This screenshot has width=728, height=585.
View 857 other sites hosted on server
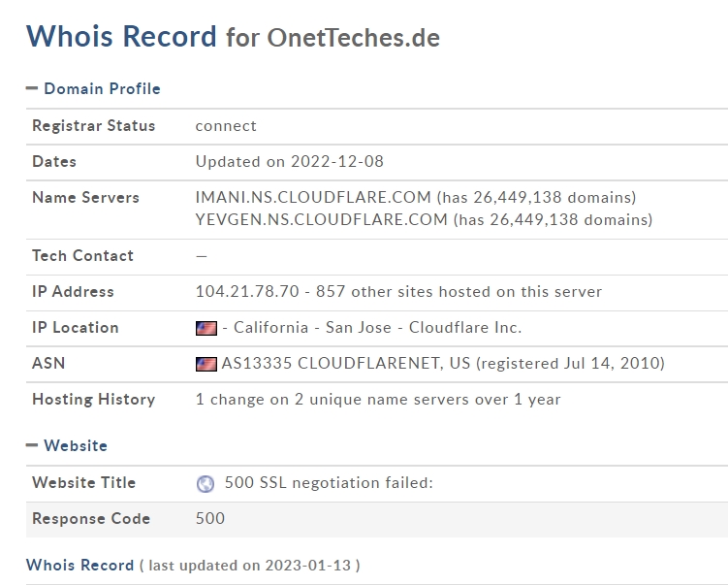coord(459,291)
